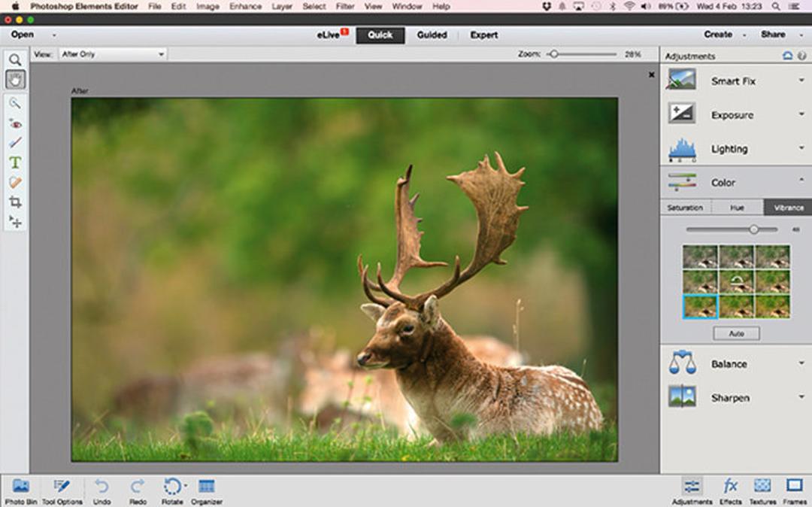Open the View After Only dropdown
This screenshot has width=812, height=507.
[113, 54]
